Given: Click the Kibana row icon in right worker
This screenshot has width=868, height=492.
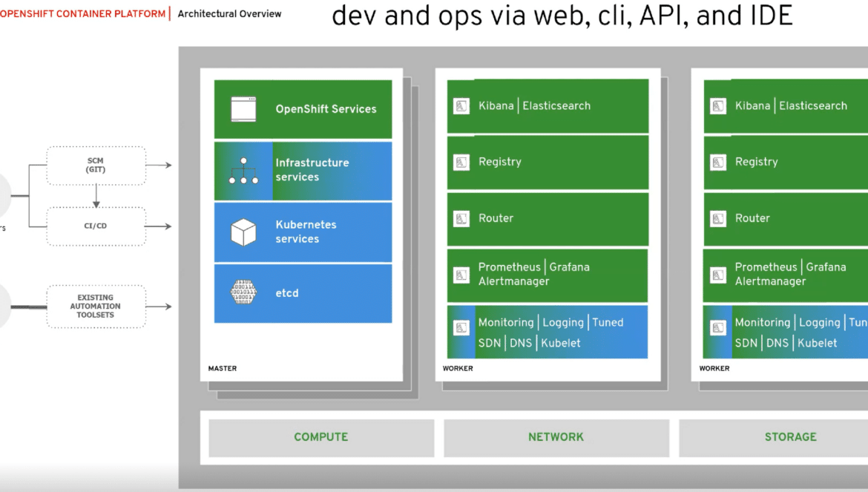Looking at the screenshot, I should (x=718, y=105).
